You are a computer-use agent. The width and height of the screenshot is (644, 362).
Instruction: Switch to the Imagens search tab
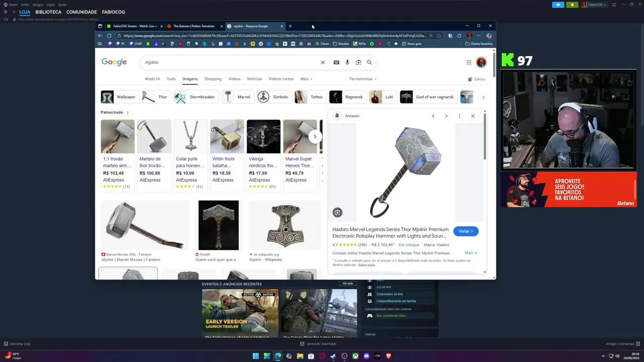(x=190, y=79)
